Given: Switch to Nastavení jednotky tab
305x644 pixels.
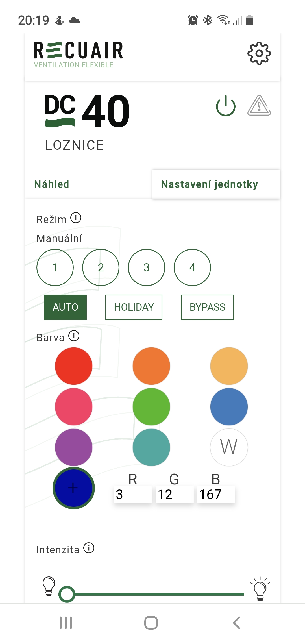Looking at the screenshot, I should tap(209, 184).
